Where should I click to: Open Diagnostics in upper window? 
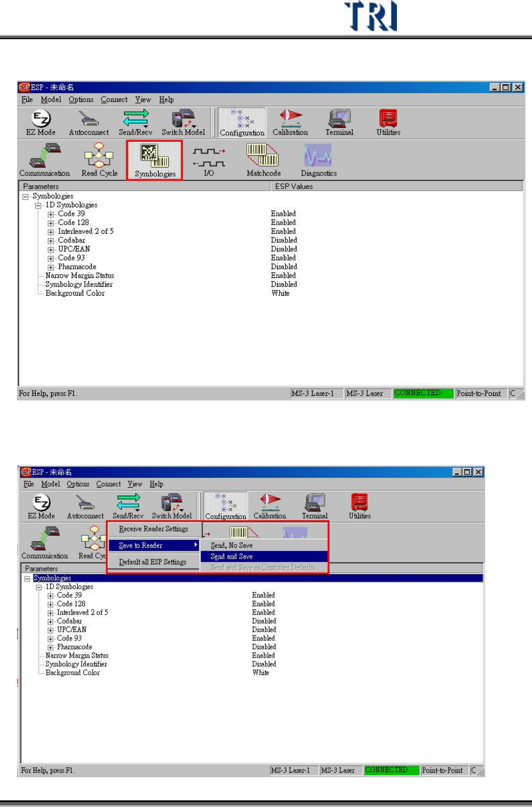pyautogui.click(x=319, y=160)
